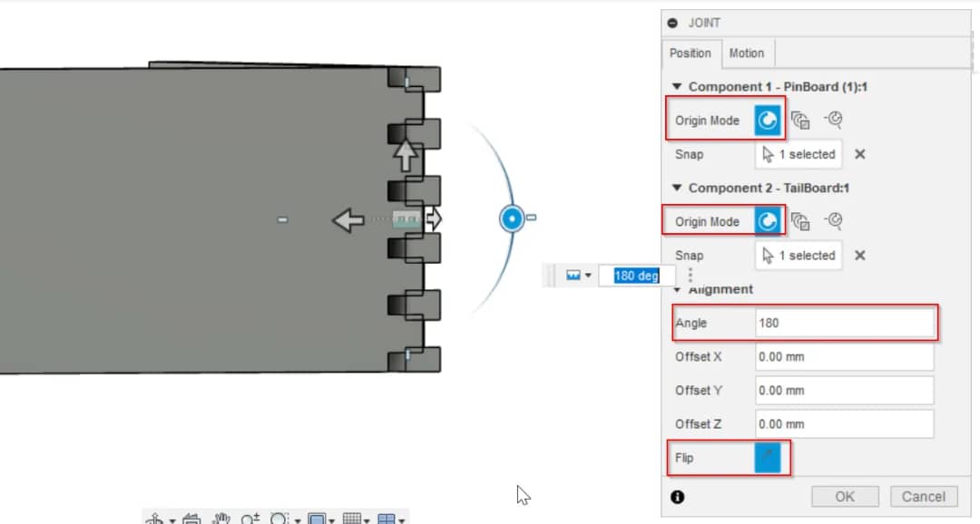Screen dimensions: 980x524
Task: Click the Angle input field
Action: coord(845,323)
